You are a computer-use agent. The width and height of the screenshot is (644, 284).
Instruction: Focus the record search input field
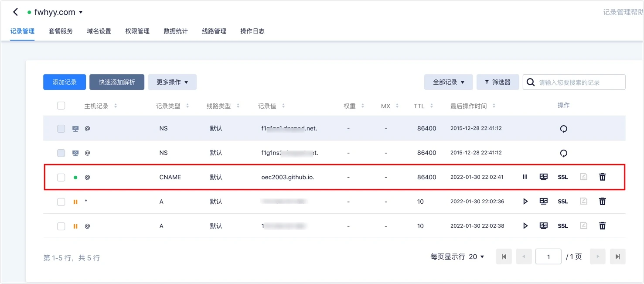tap(574, 82)
